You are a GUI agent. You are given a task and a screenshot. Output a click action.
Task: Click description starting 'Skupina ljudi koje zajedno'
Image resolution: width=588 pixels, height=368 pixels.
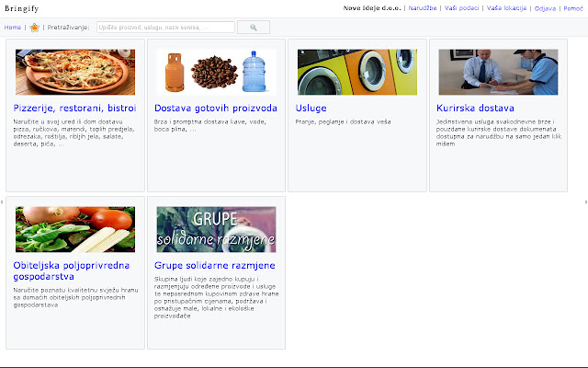(217, 297)
